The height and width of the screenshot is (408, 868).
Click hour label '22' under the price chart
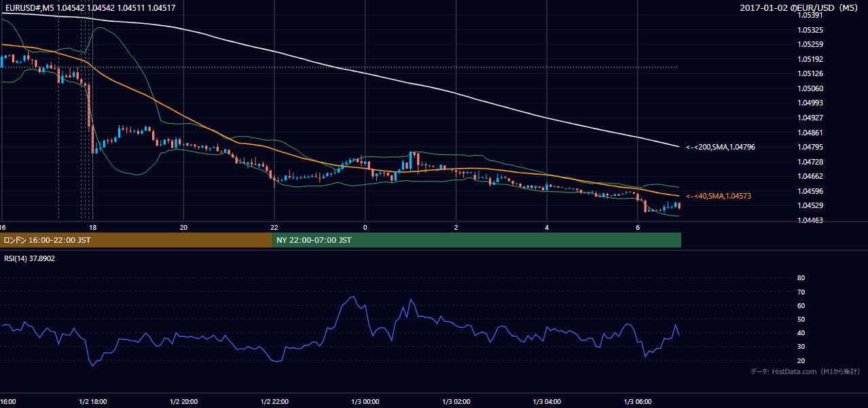[x=274, y=227]
